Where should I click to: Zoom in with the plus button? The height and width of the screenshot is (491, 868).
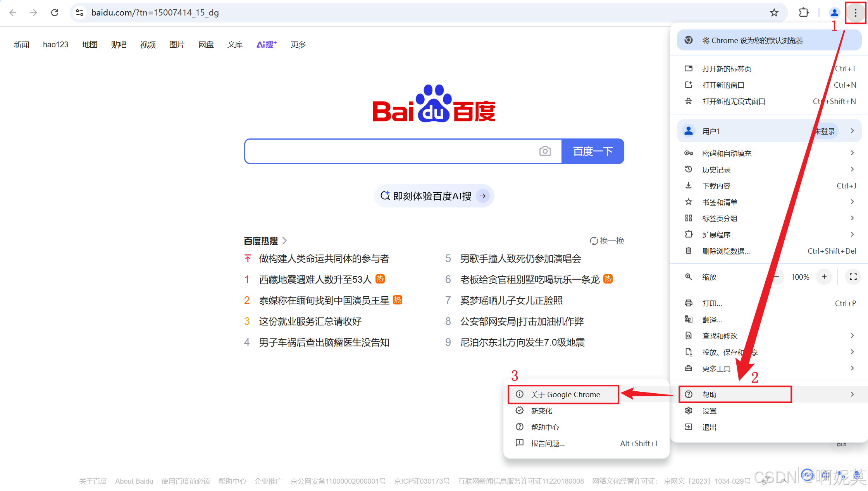pos(824,277)
